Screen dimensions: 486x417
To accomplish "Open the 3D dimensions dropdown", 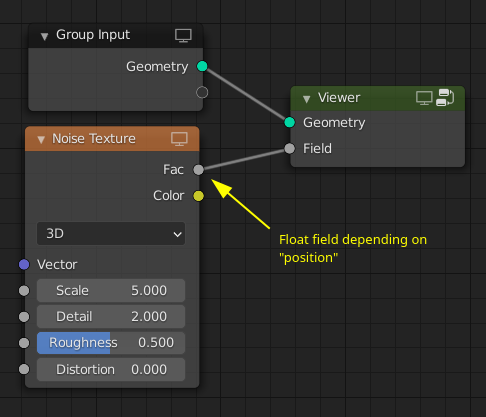I will (x=111, y=234).
